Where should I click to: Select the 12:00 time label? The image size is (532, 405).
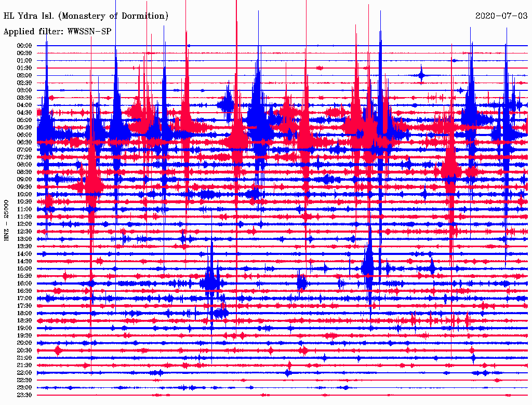tap(24, 224)
